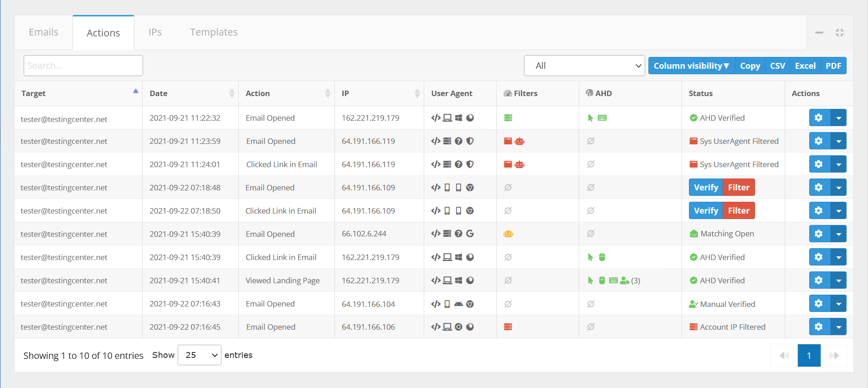
Task: Open the All filter dropdown
Action: tap(584, 66)
